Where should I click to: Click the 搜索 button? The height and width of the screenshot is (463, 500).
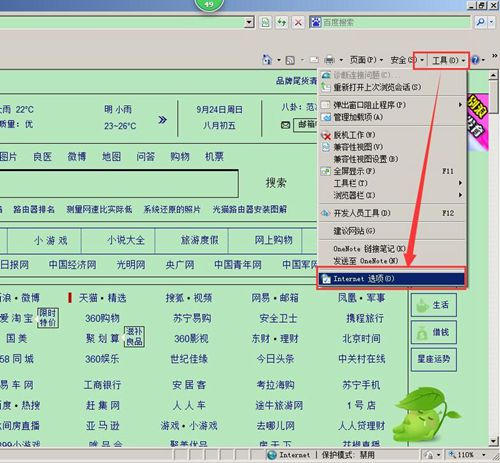[276, 183]
